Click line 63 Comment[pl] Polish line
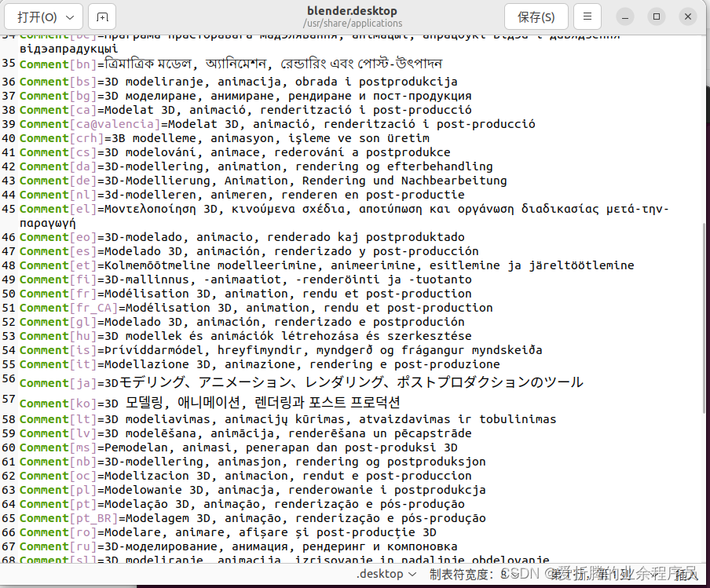 pos(253,490)
